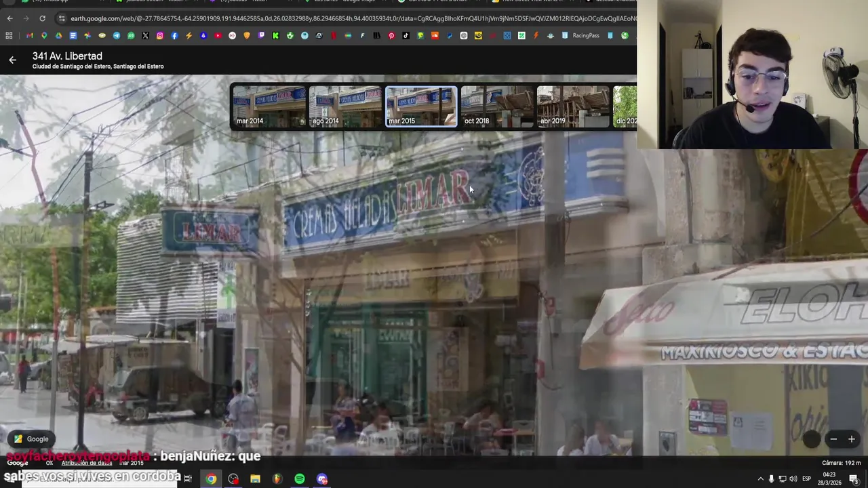This screenshot has height=488, width=868.
Task: Open the Facebook bookmark
Action: click(174, 35)
